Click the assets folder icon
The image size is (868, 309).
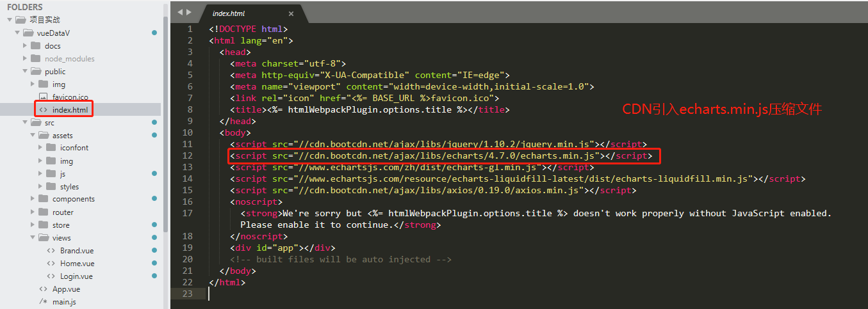coord(44,135)
